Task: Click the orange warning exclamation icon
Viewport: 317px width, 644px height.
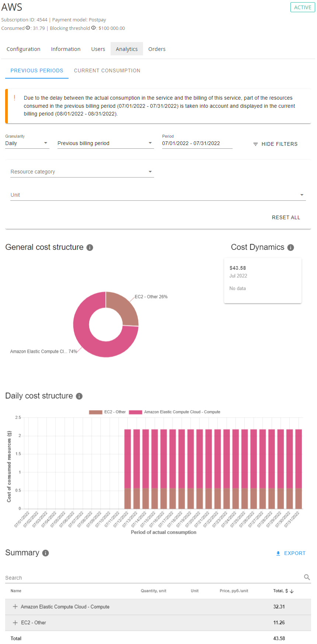Action: [14, 98]
